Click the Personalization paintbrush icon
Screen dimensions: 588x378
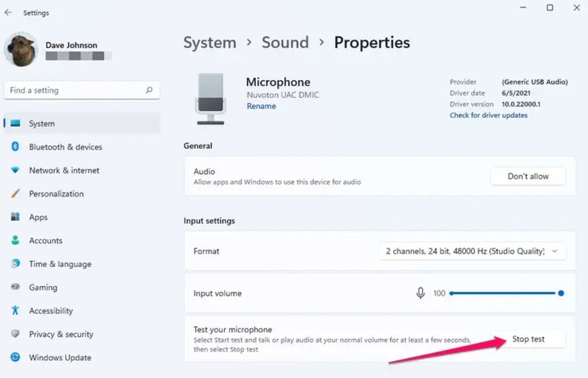pos(15,194)
